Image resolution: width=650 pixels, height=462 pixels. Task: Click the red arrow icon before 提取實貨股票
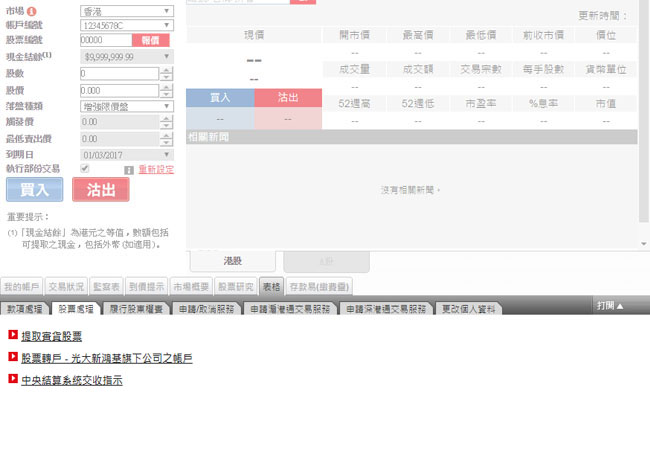click(x=12, y=335)
